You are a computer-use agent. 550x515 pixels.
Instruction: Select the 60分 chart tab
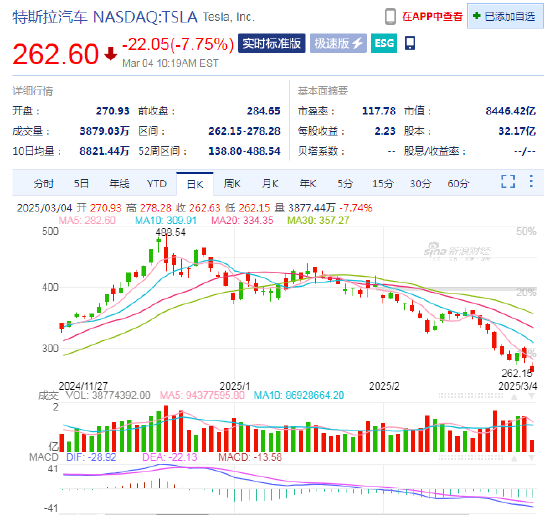pyautogui.click(x=458, y=183)
